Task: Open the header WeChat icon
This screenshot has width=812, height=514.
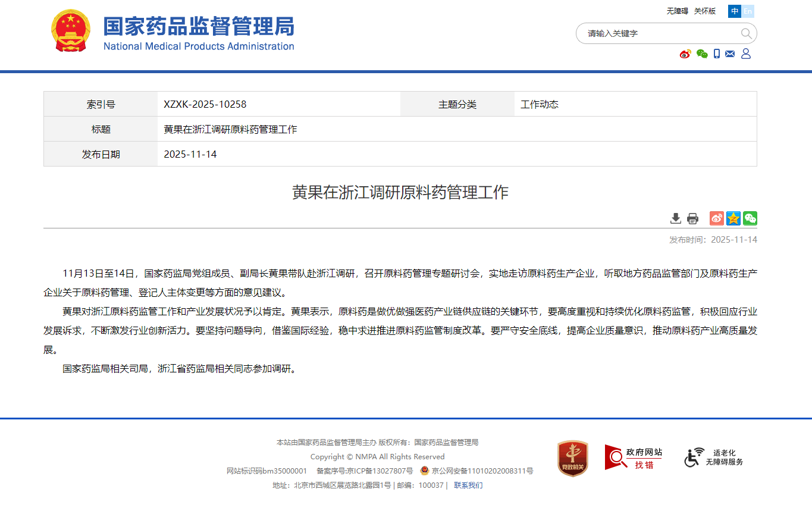Action: pos(702,54)
